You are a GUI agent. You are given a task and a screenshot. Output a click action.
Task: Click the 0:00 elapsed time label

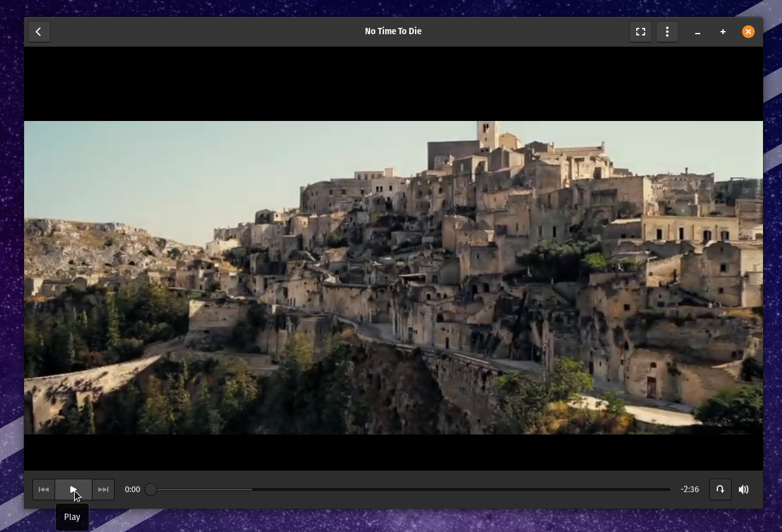tap(132, 490)
